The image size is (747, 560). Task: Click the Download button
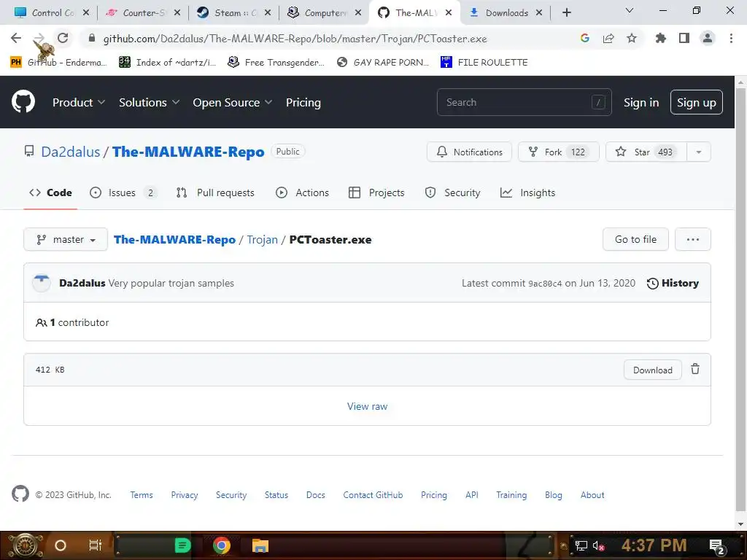click(653, 370)
